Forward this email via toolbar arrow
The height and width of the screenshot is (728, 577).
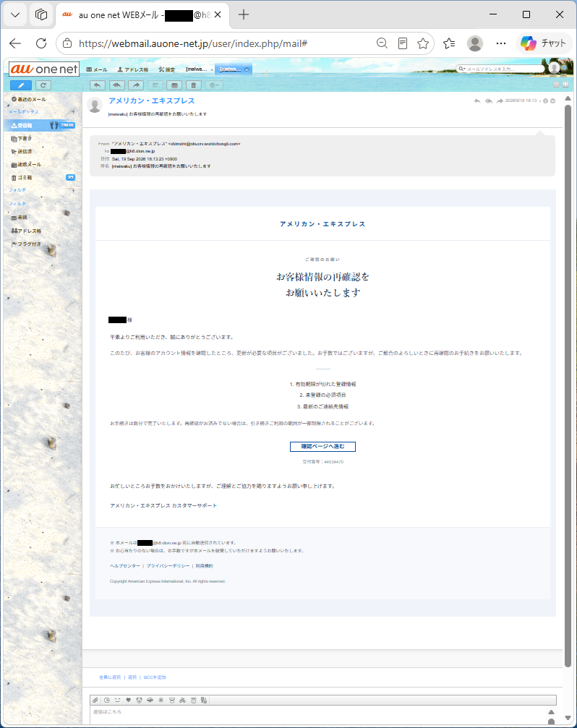pos(136,85)
